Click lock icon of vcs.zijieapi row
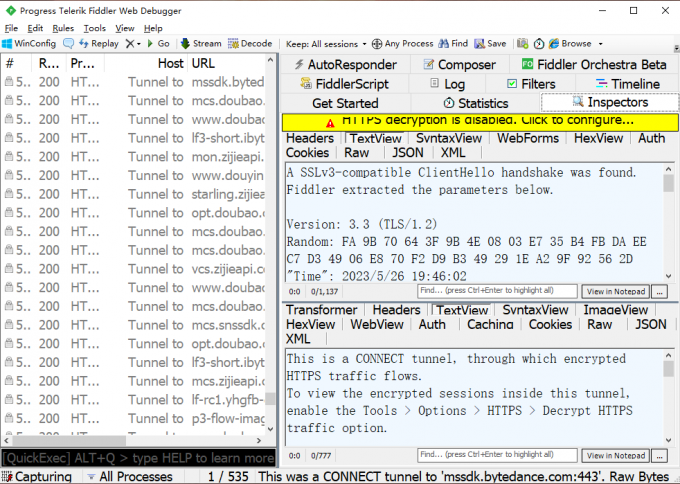The image size is (680, 484). [9, 268]
